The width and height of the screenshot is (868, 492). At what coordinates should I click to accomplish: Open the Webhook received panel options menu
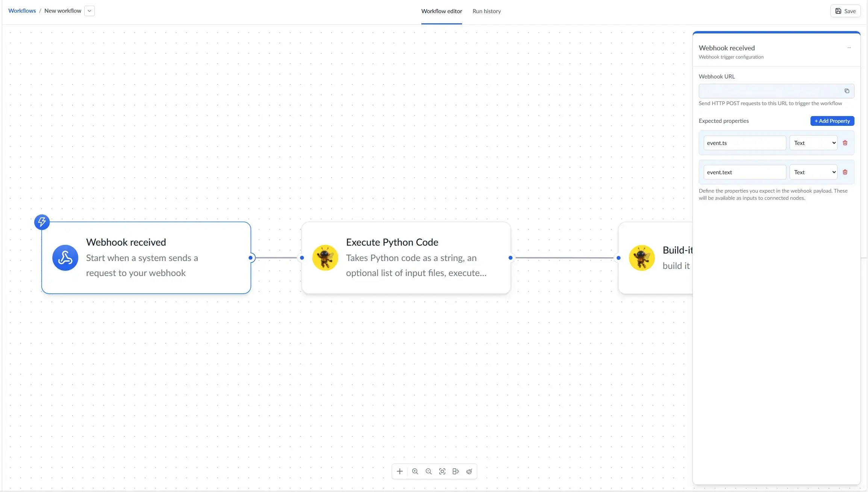[x=849, y=48]
